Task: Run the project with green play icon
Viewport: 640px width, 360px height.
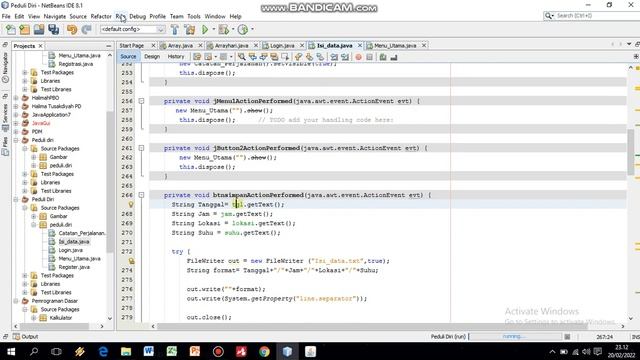Action: pyautogui.click(x=205, y=29)
